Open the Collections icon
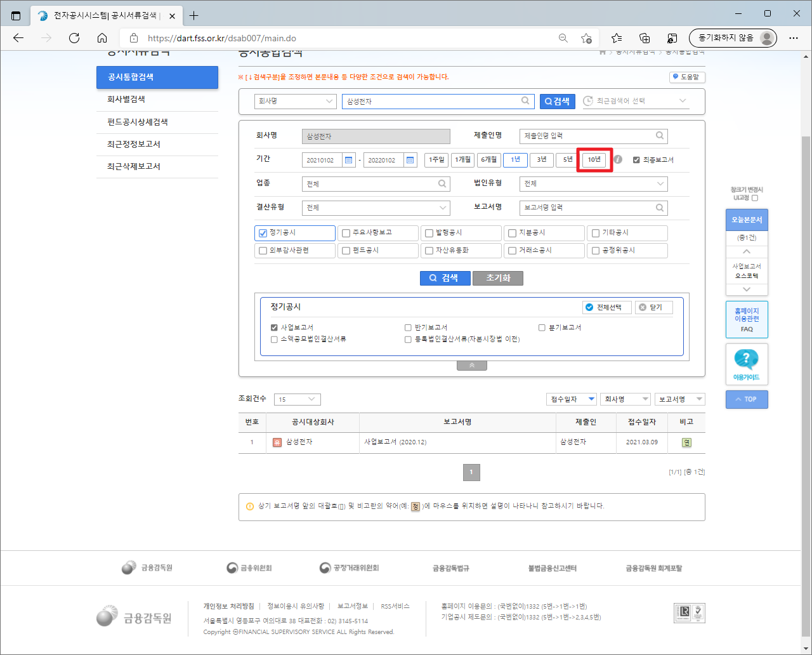The height and width of the screenshot is (655, 812). pos(645,38)
